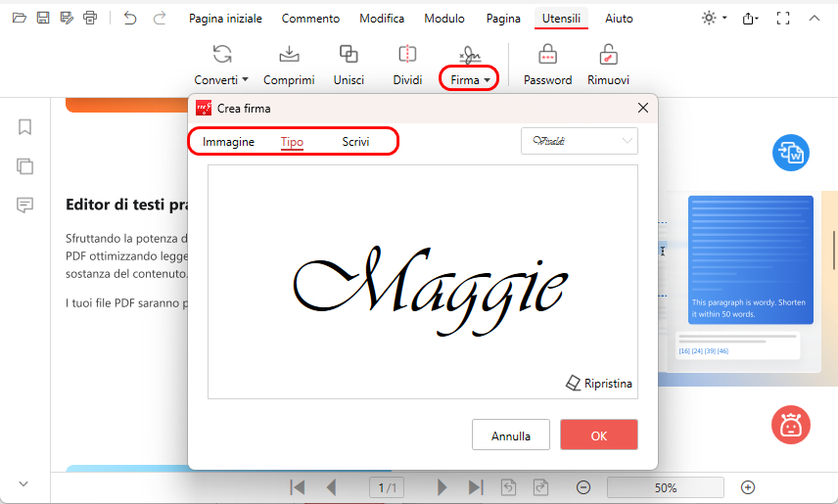The height and width of the screenshot is (504, 838).
Task: Open the Firma signature dropdown
Action: (x=469, y=78)
